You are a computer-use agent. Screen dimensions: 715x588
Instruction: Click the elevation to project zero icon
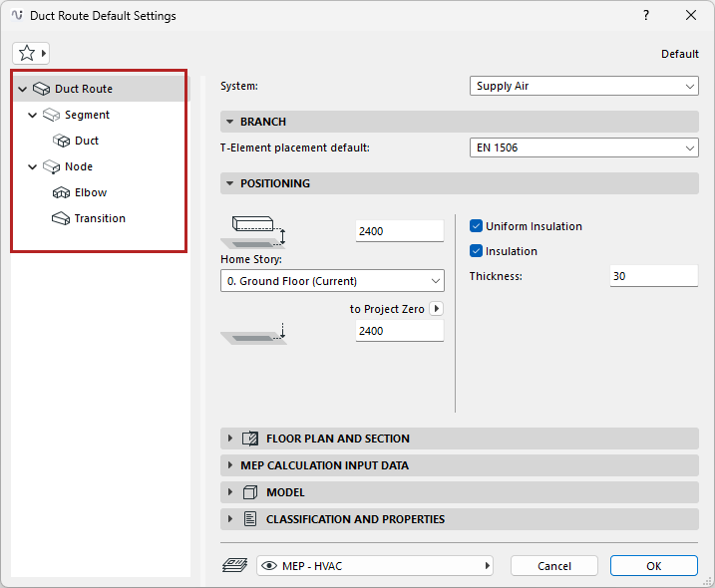(x=253, y=334)
